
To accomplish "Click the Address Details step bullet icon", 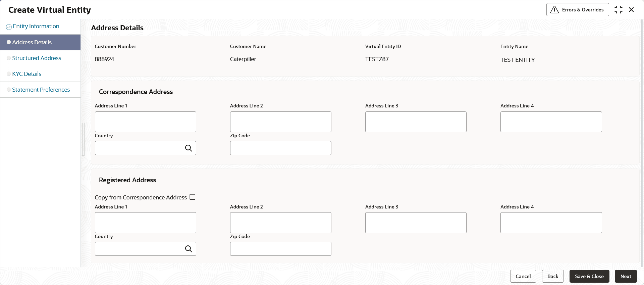I will tap(9, 42).
